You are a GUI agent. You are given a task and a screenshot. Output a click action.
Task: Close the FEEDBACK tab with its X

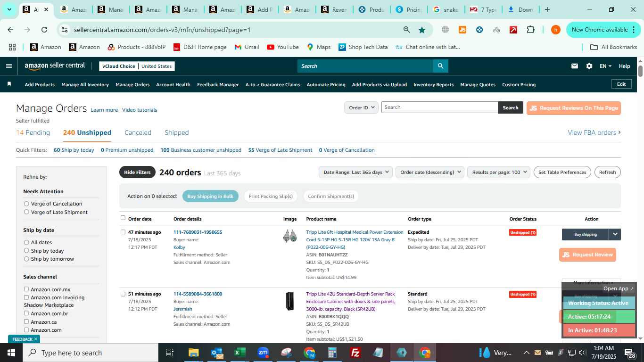35,339
